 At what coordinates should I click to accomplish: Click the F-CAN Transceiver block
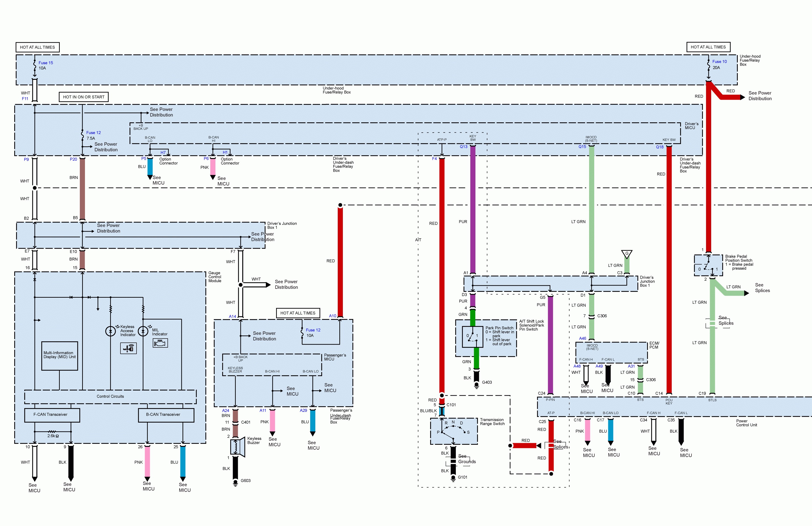coord(52,414)
